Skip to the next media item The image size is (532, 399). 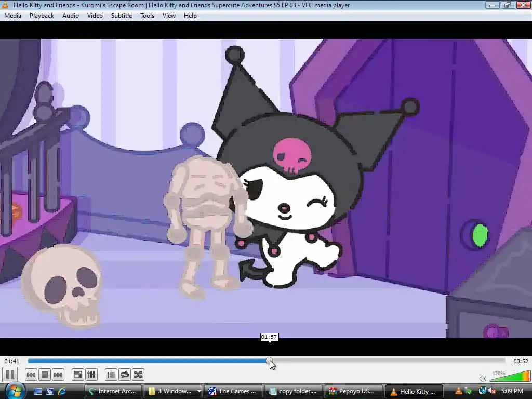click(x=58, y=375)
